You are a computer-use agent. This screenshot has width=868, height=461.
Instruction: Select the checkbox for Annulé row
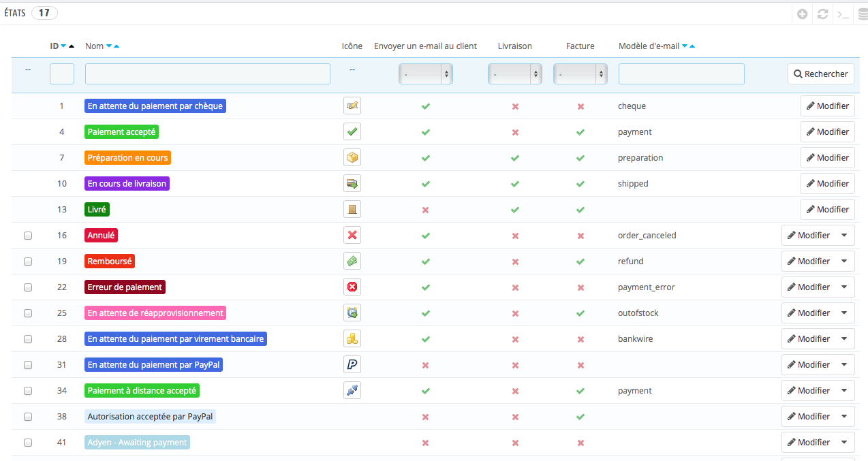tap(28, 236)
